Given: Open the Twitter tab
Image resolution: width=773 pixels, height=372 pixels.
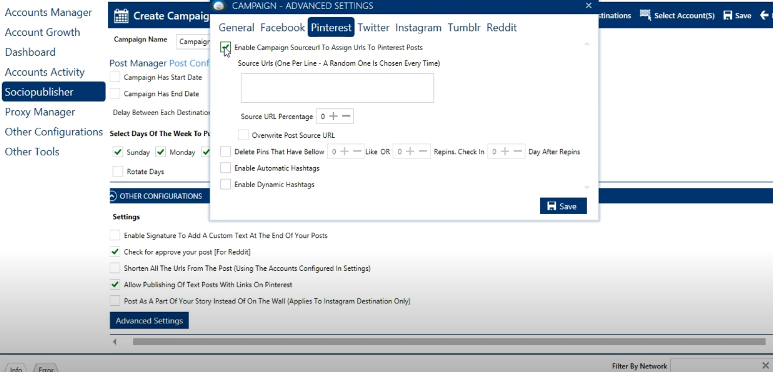Looking at the screenshot, I should pos(373,28).
